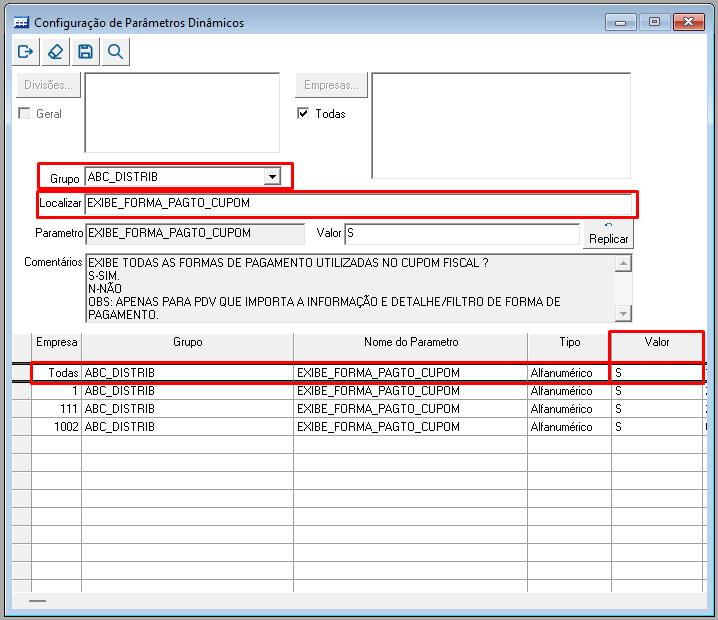Click EXIBE_FORMA_PAGTO_CUPOM cell in row 1
The height and width of the screenshot is (620, 718).
[410, 391]
